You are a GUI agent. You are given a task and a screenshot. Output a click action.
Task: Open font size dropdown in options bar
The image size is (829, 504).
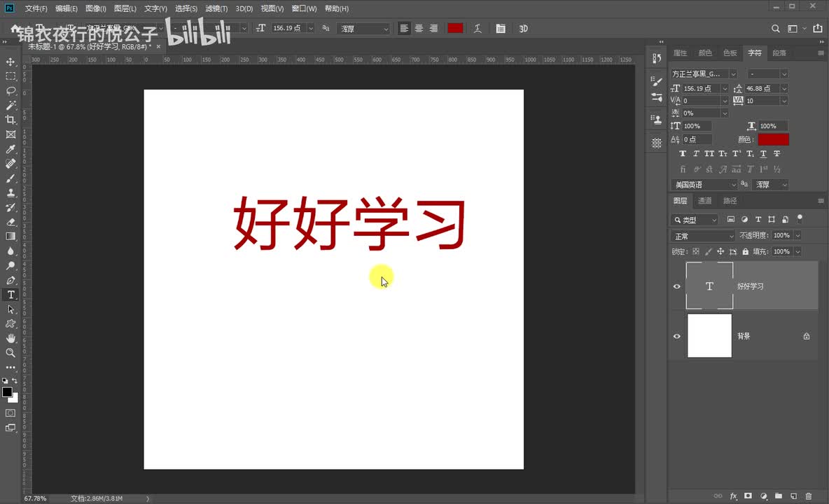(x=311, y=29)
